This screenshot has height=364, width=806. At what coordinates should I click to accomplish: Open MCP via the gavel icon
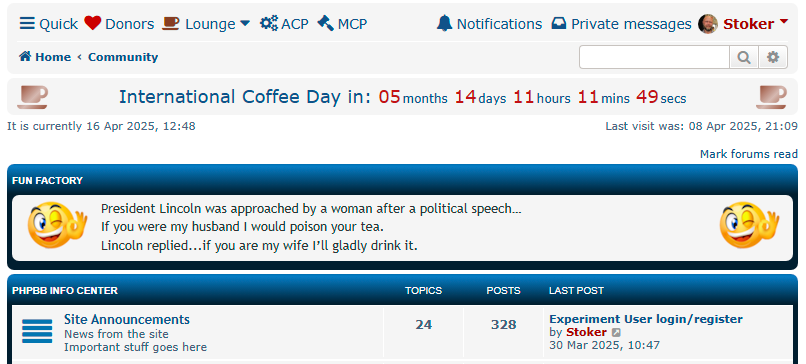(x=325, y=23)
